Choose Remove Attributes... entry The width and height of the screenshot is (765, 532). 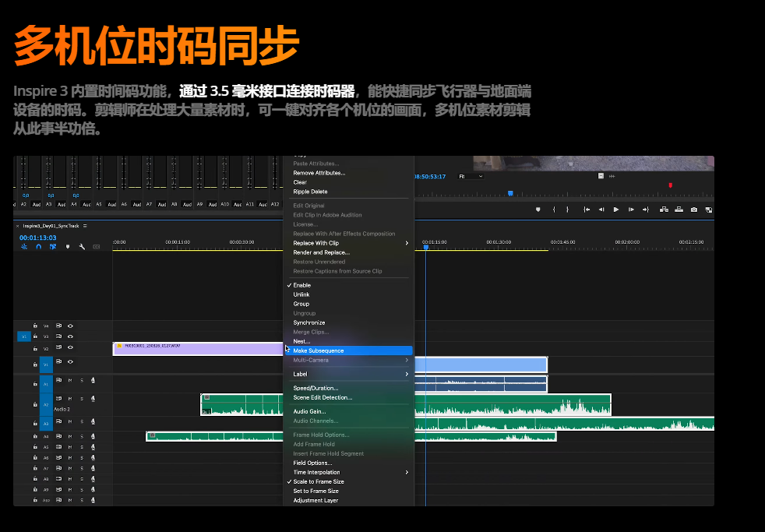point(348,173)
